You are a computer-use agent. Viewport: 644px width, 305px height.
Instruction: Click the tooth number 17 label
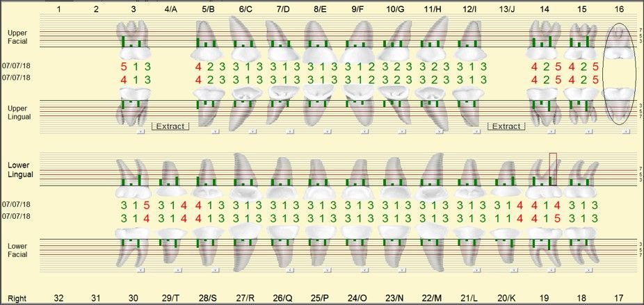(620, 298)
